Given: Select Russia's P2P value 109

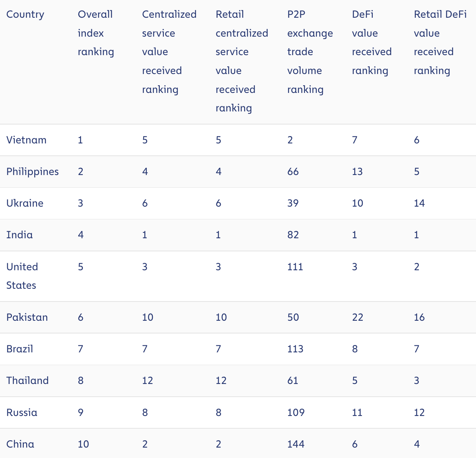Looking at the screenshot, I should click(296, 413).
